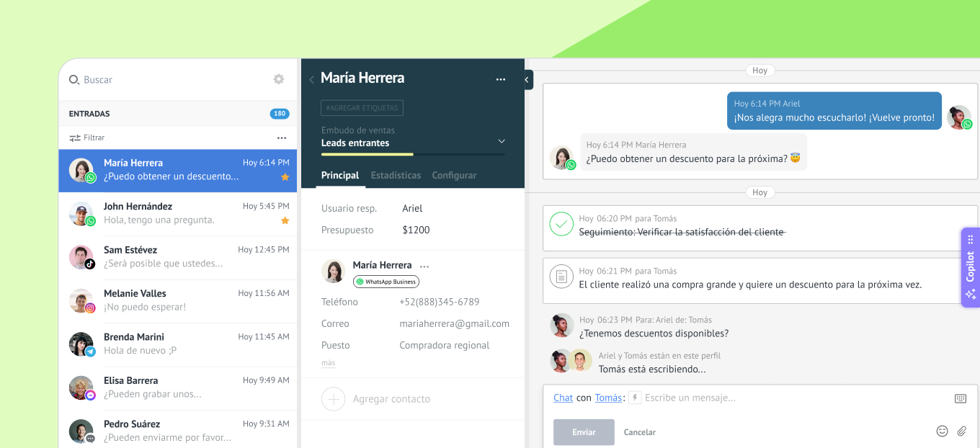Switch to the Estadísticas tab
Screen dimensions: 980x448
(396, 175)
